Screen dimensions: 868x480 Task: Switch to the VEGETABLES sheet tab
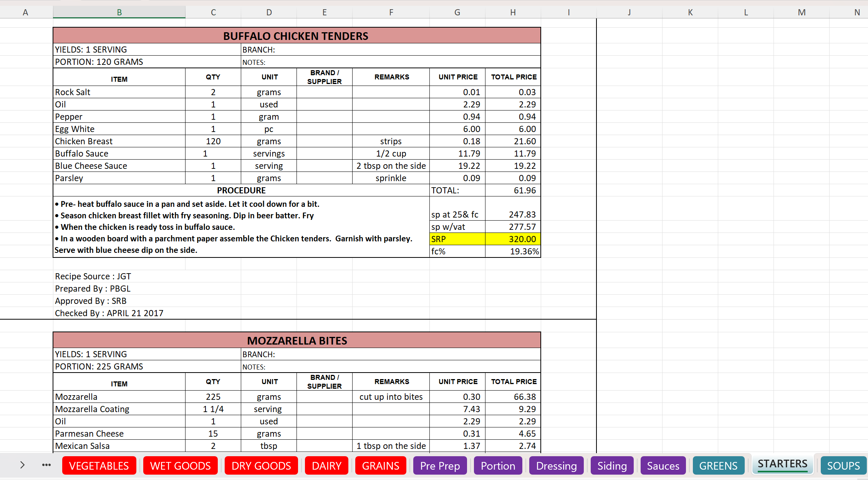click(x=99, y=466)
